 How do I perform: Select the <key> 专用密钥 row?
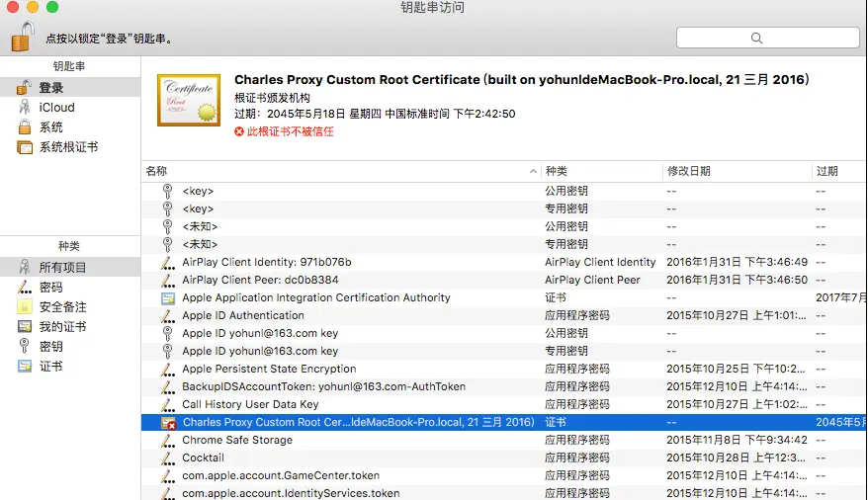504,208
